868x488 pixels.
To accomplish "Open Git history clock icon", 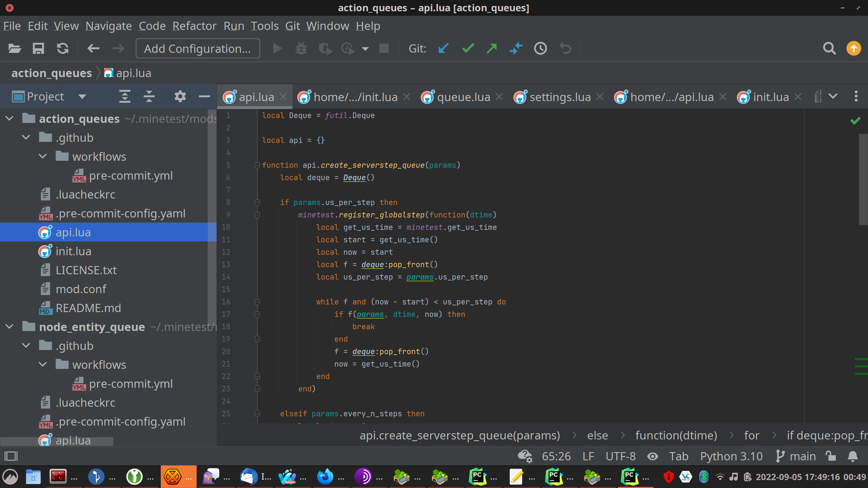I will 540,49.
